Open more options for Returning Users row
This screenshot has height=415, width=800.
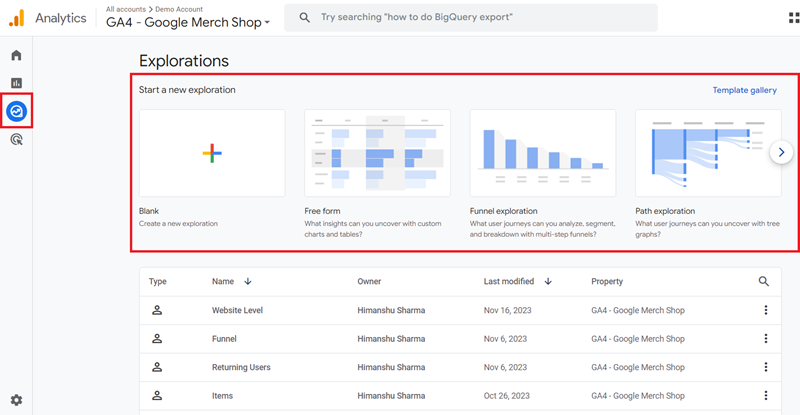click(x=765, y=367)
